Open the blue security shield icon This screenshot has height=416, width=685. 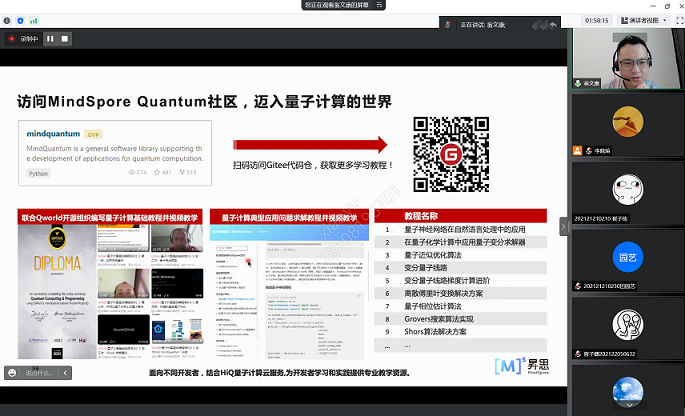21,19
